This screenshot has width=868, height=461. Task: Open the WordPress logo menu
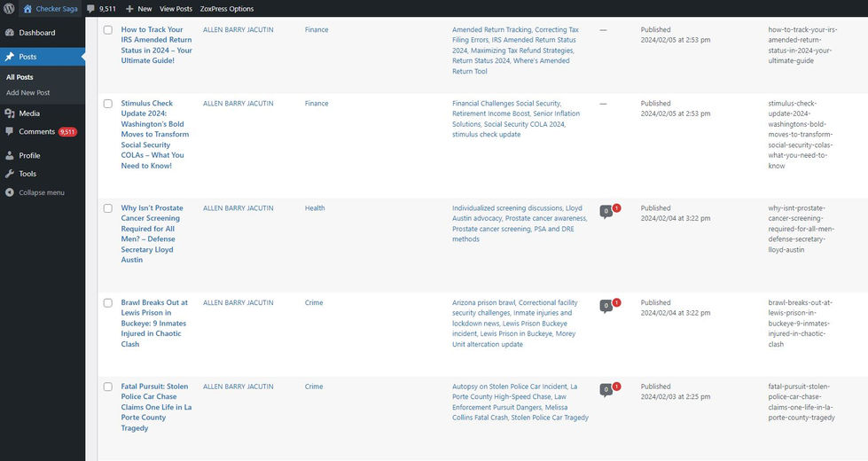tap(9, 8)
